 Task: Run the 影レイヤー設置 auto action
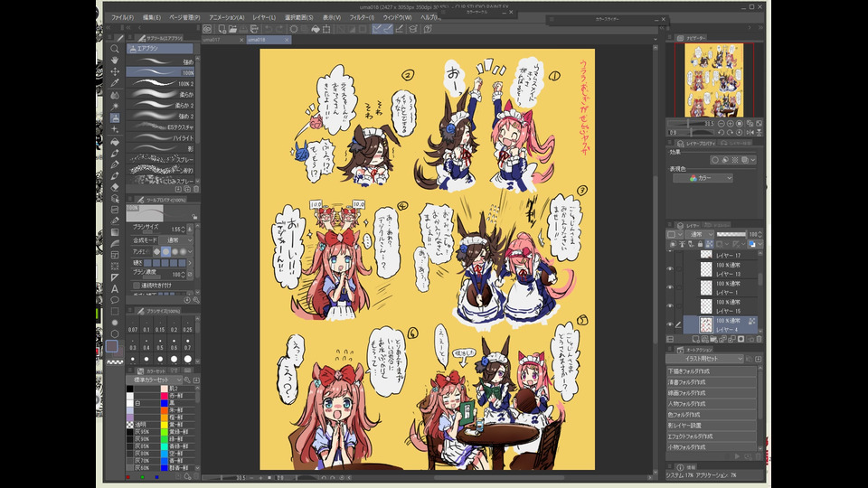711,426
